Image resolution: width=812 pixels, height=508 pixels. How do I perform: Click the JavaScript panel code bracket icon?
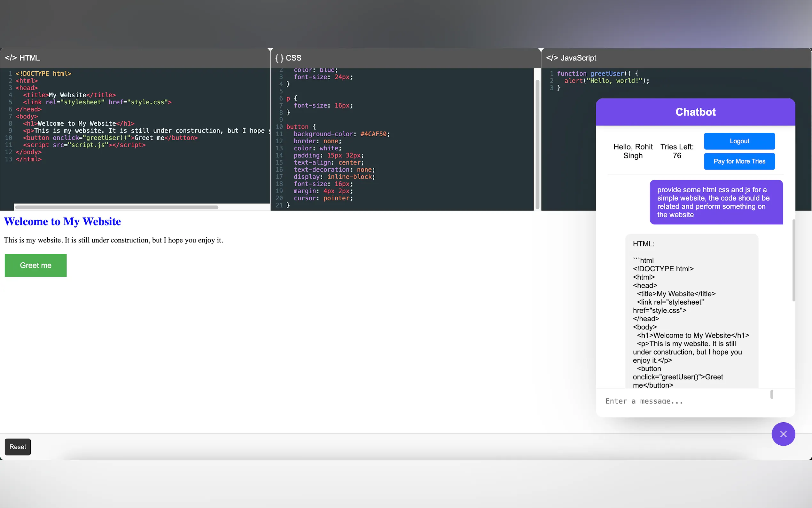552,58
